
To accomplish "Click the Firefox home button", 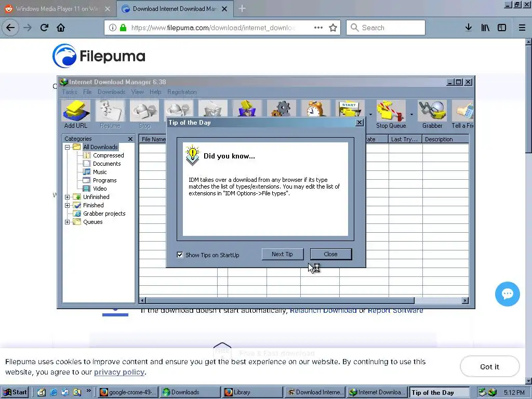I will point(61,28).
